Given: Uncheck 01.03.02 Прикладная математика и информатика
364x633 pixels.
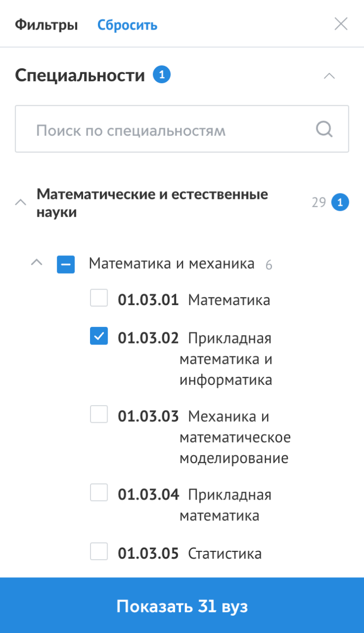Looking at the screenshot, I should point(99,337).
